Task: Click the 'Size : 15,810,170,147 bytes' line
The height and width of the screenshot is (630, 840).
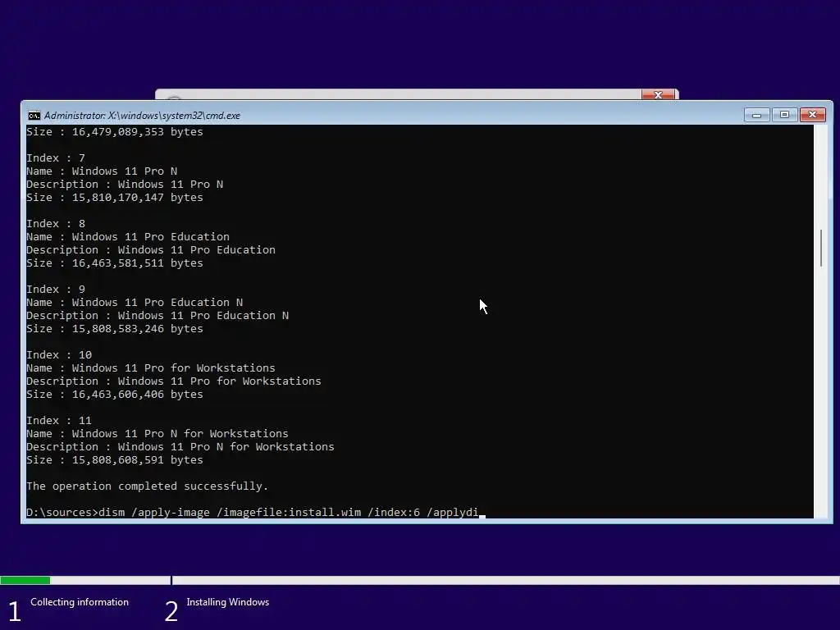Action: tap(115, 198)
